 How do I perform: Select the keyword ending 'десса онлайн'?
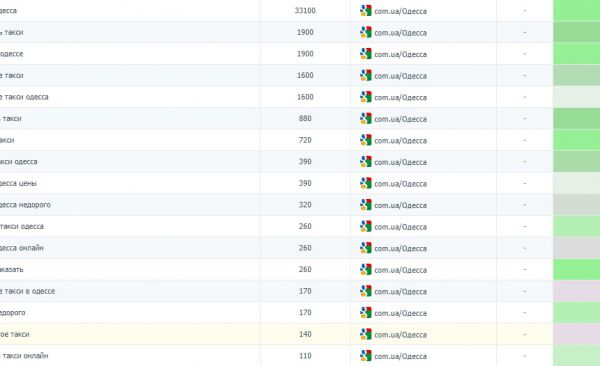[22, 248]
